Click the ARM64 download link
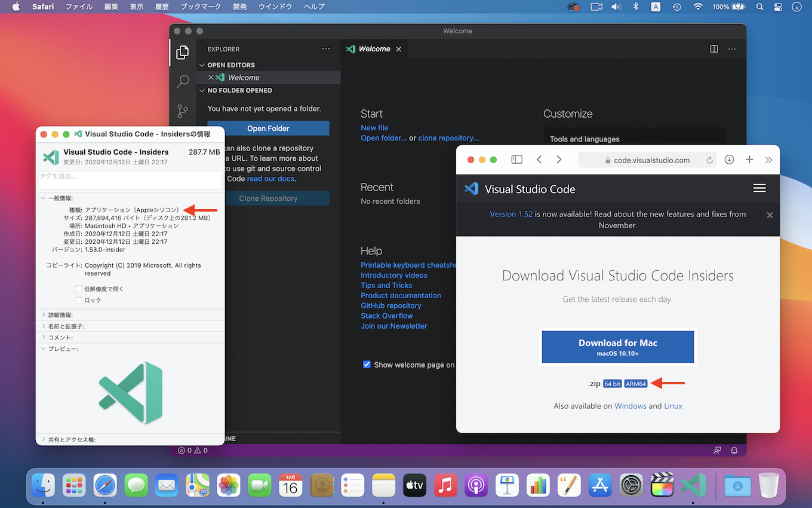812x508 pixels. pyautogui.click(x=636, y=384)
